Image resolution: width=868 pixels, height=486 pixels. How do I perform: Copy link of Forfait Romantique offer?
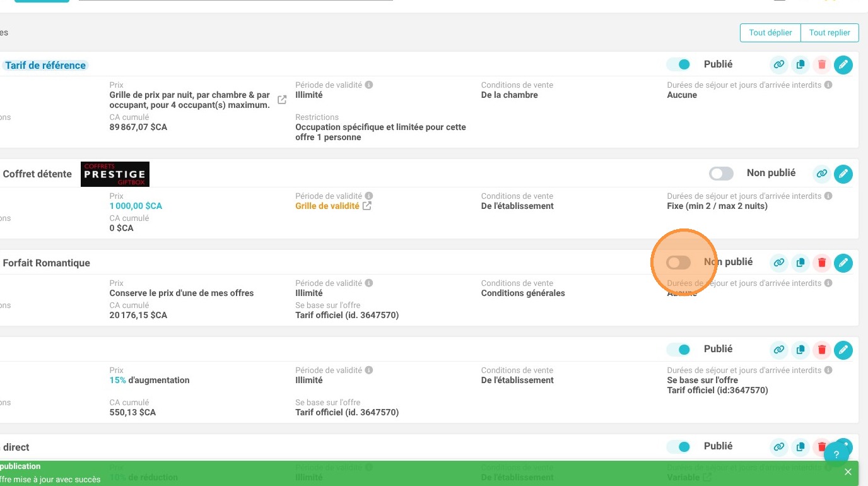(779, 263)
